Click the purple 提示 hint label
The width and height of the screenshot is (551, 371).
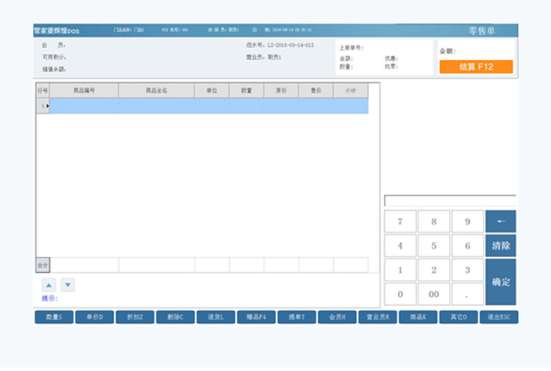click(50, 298)
